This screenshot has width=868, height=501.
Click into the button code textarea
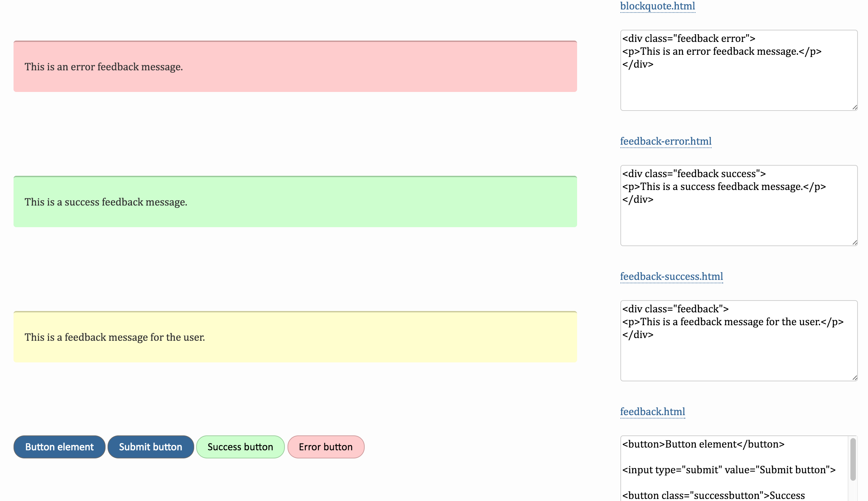coord(738,469)
